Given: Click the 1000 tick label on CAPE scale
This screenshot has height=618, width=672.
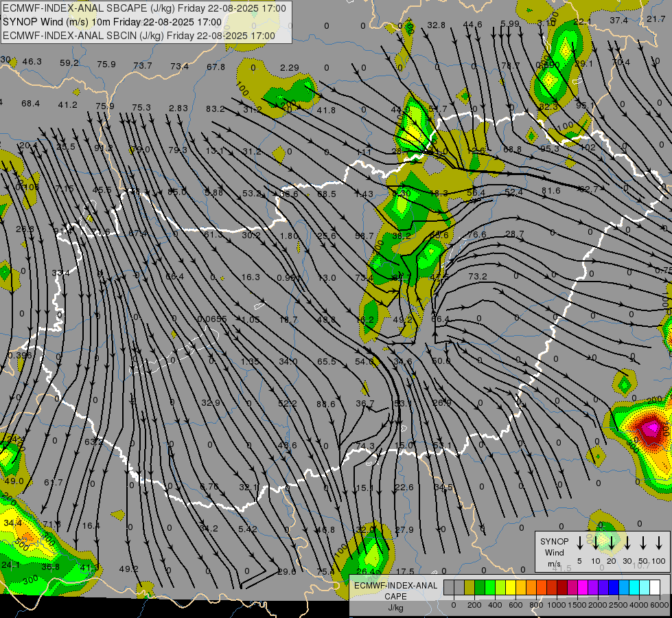Looking at the screenshot, I should pos(556,605).
